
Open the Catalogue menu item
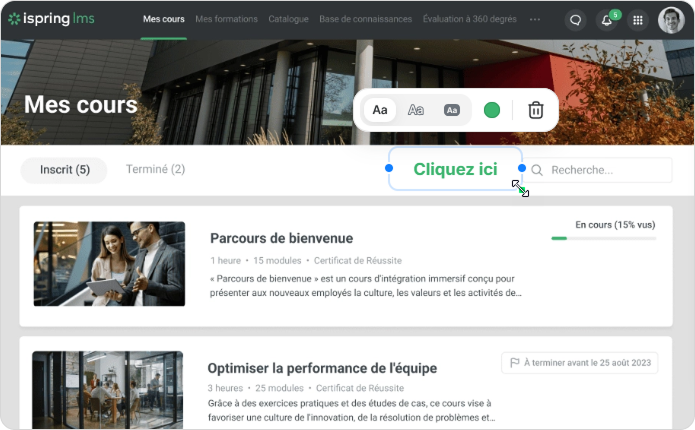coord(288,19)
